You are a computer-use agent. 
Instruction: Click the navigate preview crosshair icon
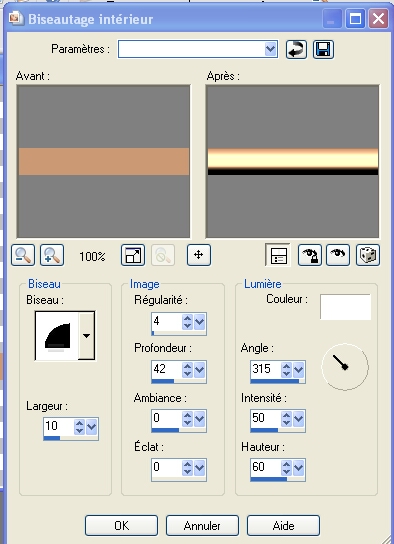pyautogui.click(x=199, y=255)
